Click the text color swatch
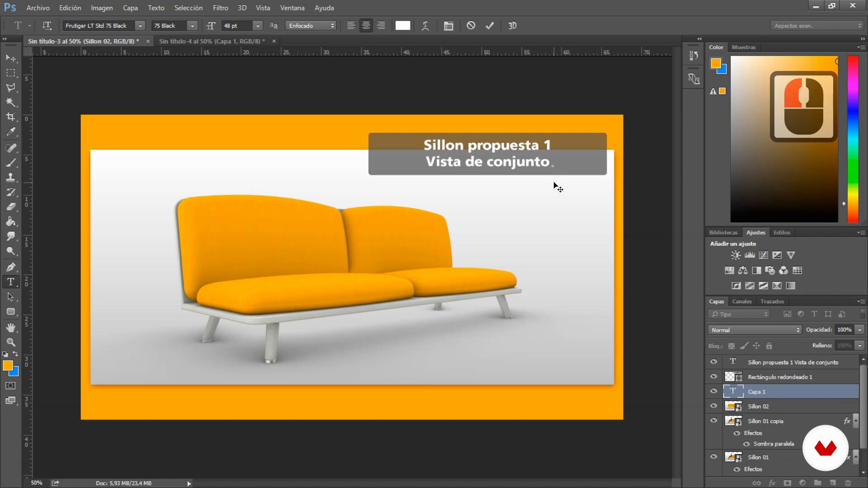Screen dimensions: 868x488 (402, 26)
